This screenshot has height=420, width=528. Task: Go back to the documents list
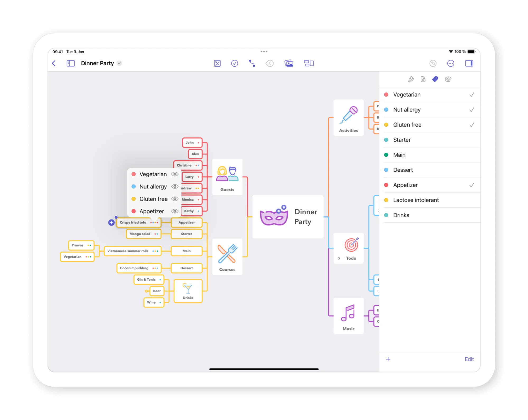[54, 63]
